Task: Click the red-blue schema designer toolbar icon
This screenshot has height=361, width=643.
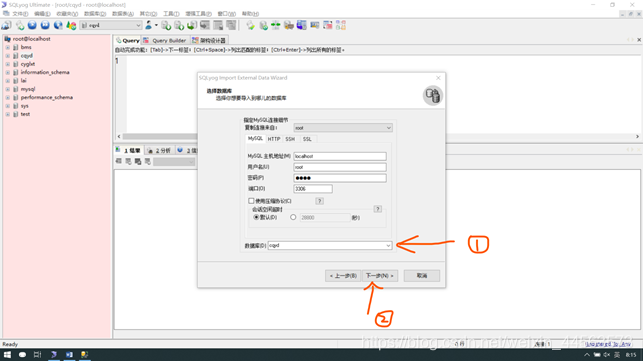Action: click(328, 25)
